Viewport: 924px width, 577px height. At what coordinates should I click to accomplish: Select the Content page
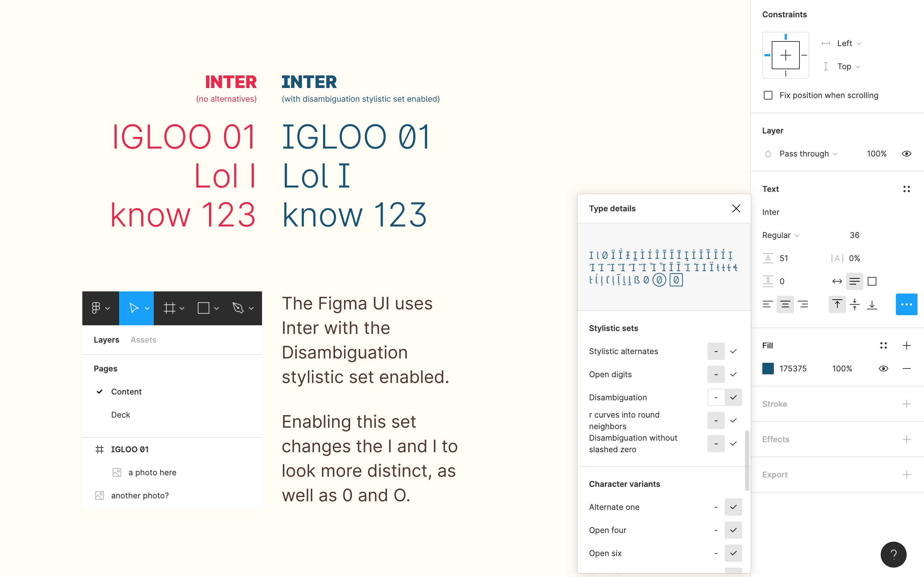pyautogui.click(x=126, y=392)
